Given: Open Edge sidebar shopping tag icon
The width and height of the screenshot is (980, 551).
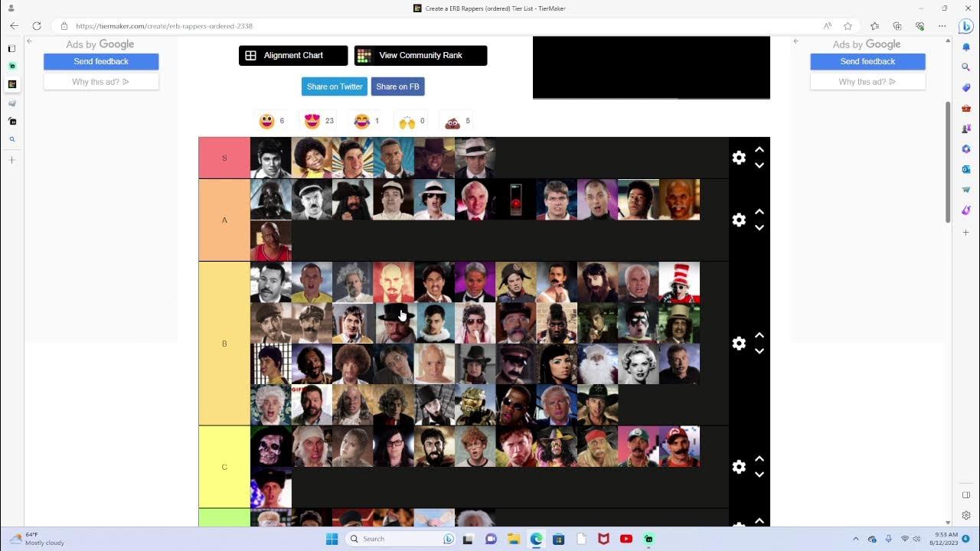Looking at the screenshot, I should [x=966, y=88].
